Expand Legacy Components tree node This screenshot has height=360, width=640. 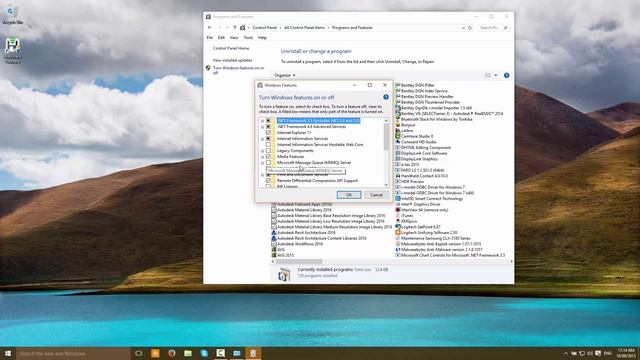click(262, 151)
